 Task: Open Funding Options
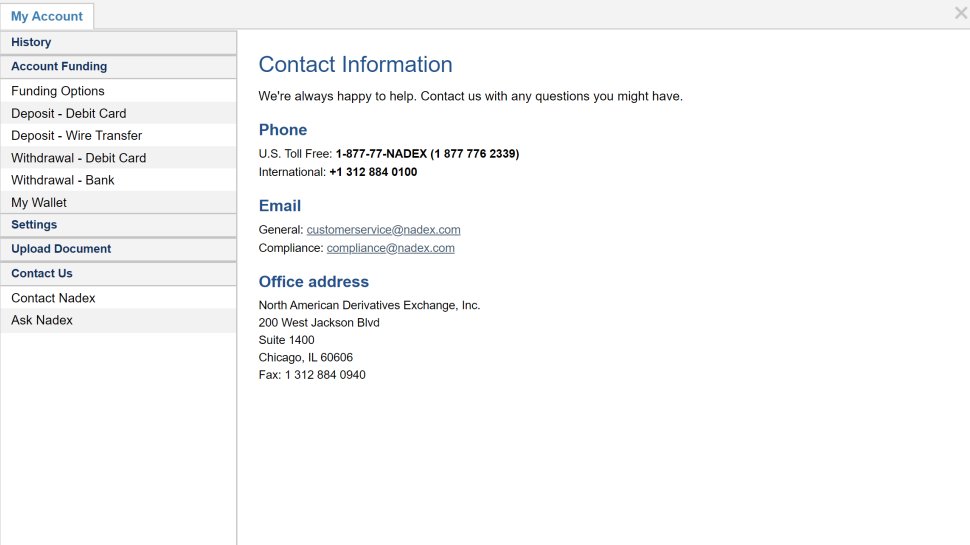coord(118,91)
